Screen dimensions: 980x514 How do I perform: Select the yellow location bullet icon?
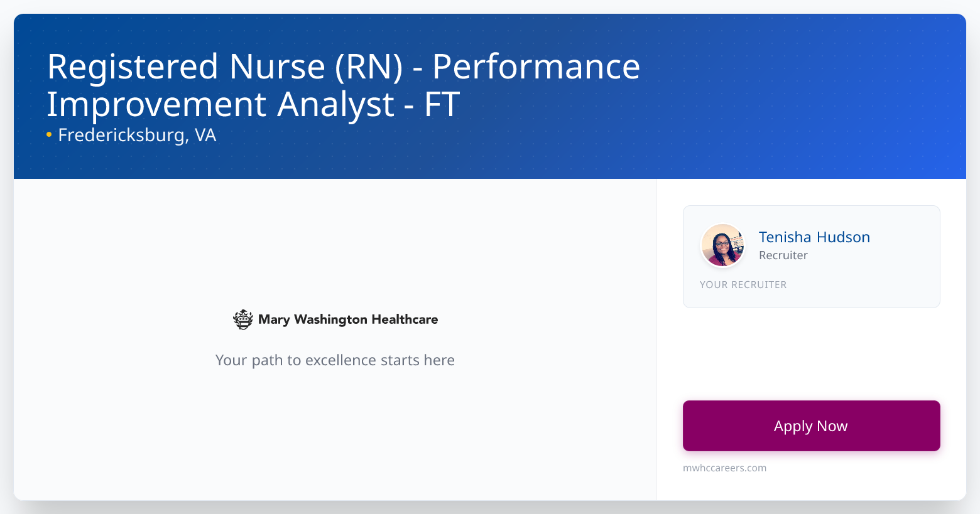49,134
